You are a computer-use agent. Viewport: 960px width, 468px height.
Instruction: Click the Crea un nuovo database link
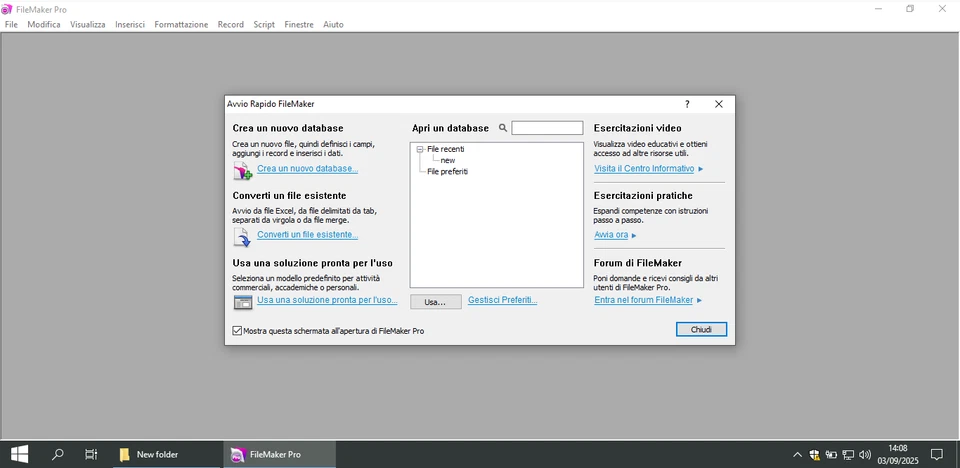(x=307, y=168)
